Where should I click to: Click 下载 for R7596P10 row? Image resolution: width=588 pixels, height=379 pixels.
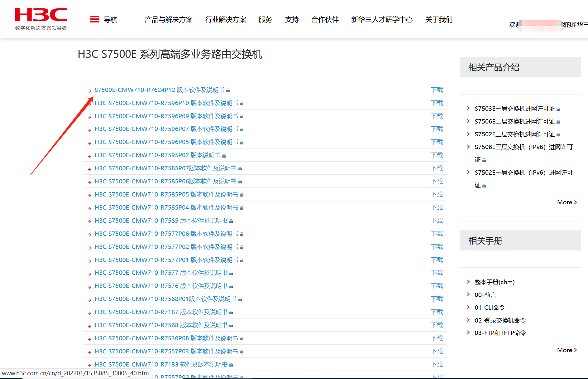coord(437,103)
